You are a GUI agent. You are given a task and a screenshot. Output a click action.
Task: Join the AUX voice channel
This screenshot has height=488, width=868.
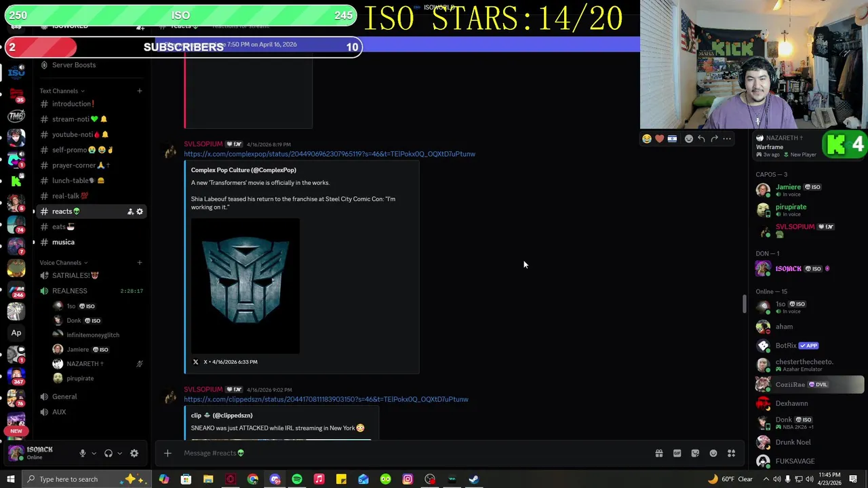point(92,412)
